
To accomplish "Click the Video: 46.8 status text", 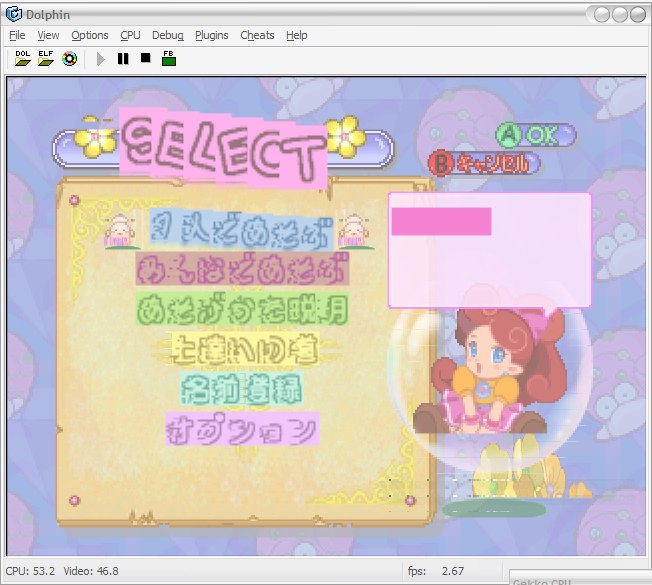I will [x=91, y=571].
